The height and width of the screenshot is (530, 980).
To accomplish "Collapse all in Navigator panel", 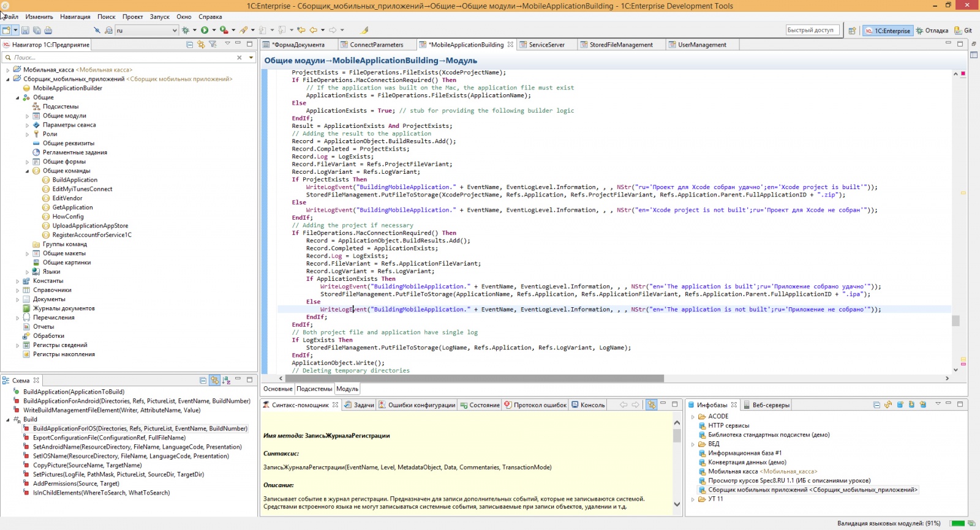I will [x=190, y=44].
